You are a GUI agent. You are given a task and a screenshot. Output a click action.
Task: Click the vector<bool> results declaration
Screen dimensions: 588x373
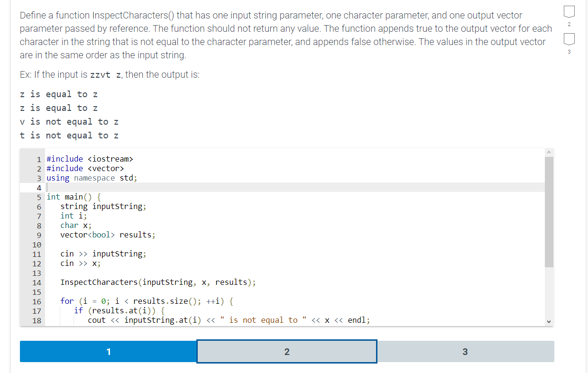point(107,235)
